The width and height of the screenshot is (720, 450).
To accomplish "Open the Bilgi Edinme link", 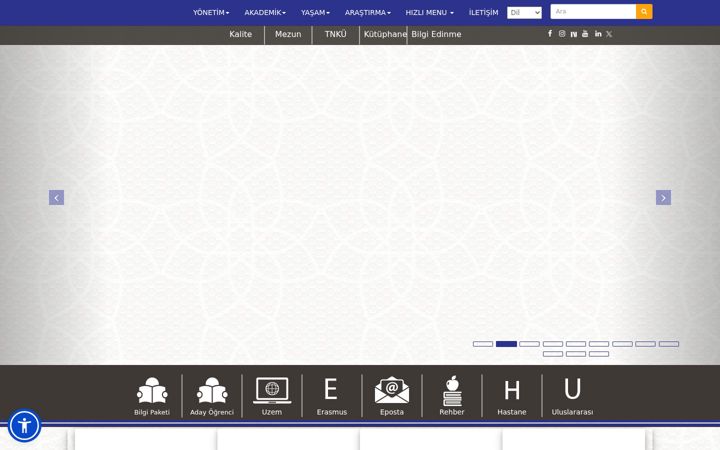I will tap(436, 34).
